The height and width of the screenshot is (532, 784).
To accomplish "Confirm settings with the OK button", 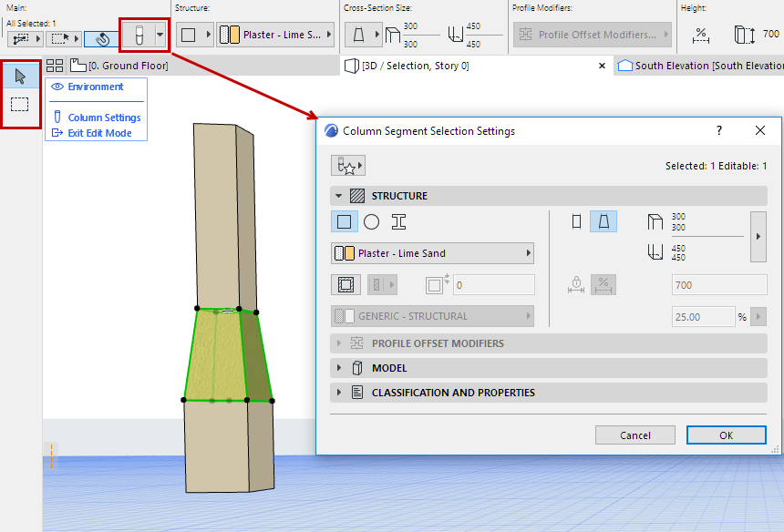I will click(x=726, y=435).
